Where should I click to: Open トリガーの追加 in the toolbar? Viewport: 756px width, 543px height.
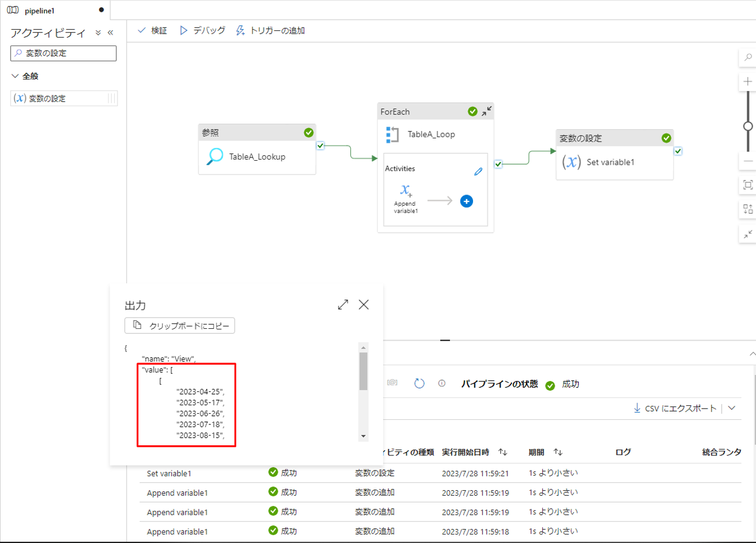pyautogui.click(x=271, y=30)
